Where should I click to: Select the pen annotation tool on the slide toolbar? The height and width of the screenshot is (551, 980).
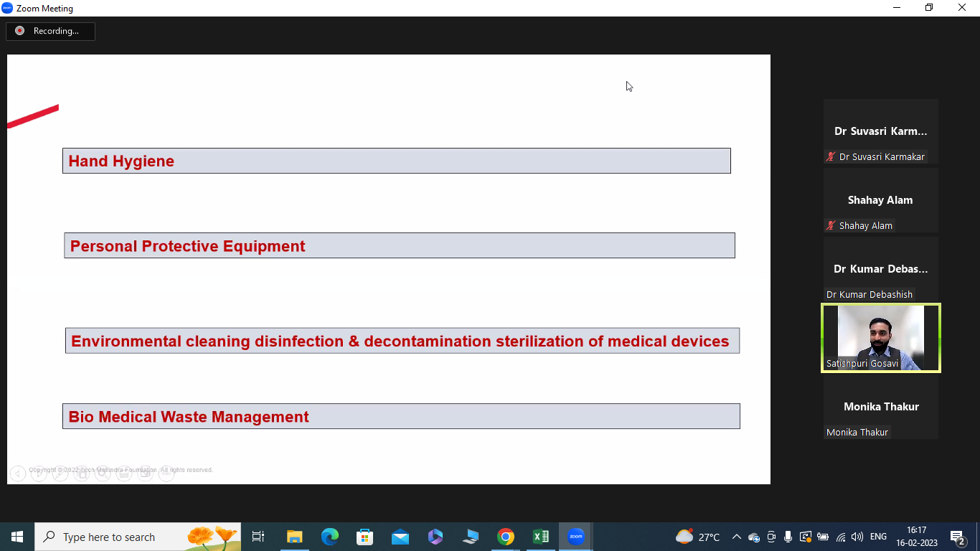[60, 473]
